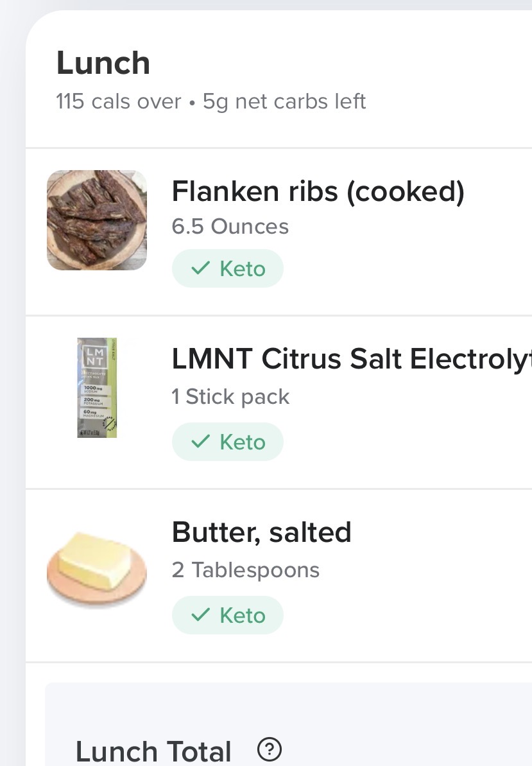Open the Flanken ribs (cooked) entry

tap(318, 191)
